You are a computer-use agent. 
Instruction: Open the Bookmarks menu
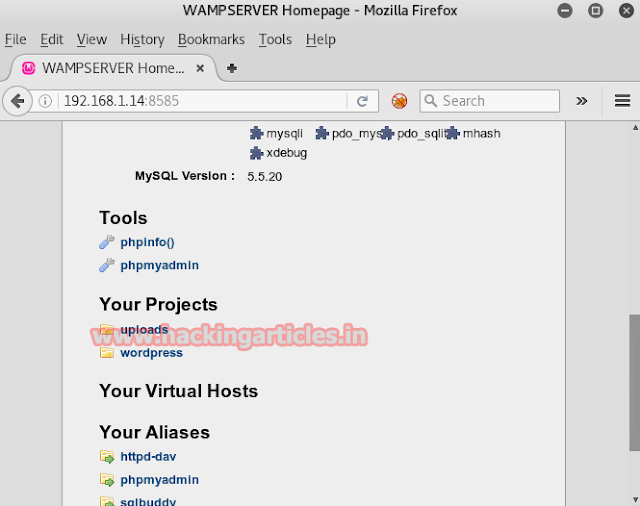click(x=211, y=40)
